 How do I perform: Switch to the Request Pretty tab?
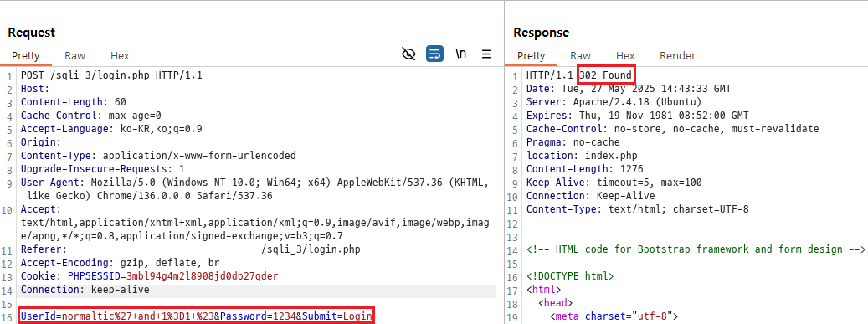pyautogui.click(x=25, y=55)
